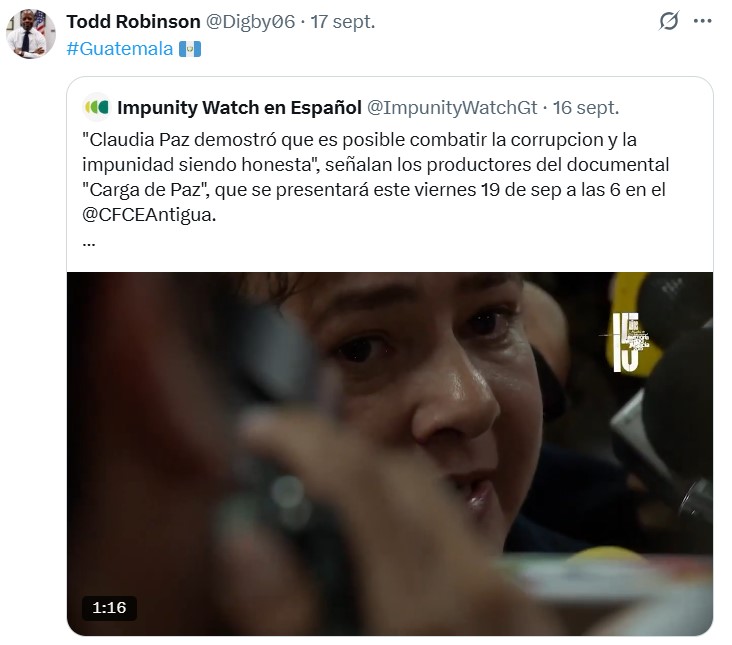The image size is (732, 645).
Task: Open Todd Robinson's profile name link
Action: 134,21
